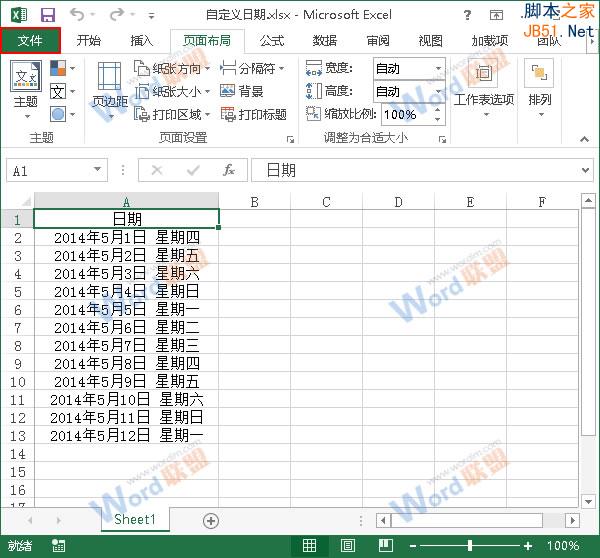The height and width of the screenshot is (558, 600).
Task: Click the macro recording icon in status bar
Action: (58, 546)
